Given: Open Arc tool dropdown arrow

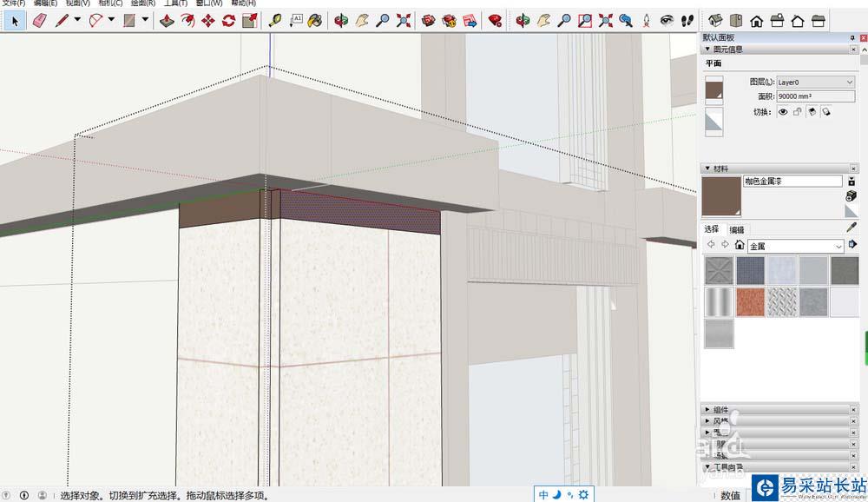Looking at the screenshot, I should tap(111, 19).
